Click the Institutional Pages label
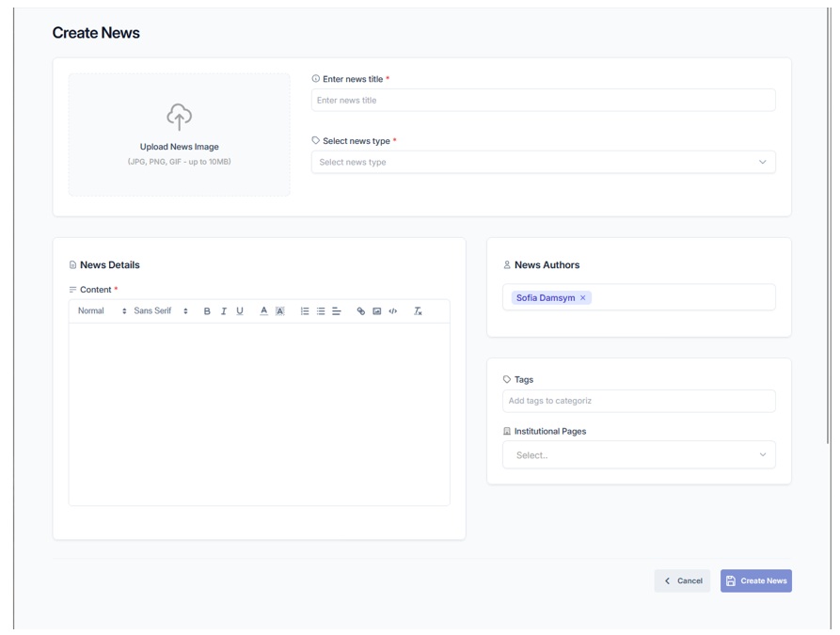The image size is (840, 635). click(550, 432)
